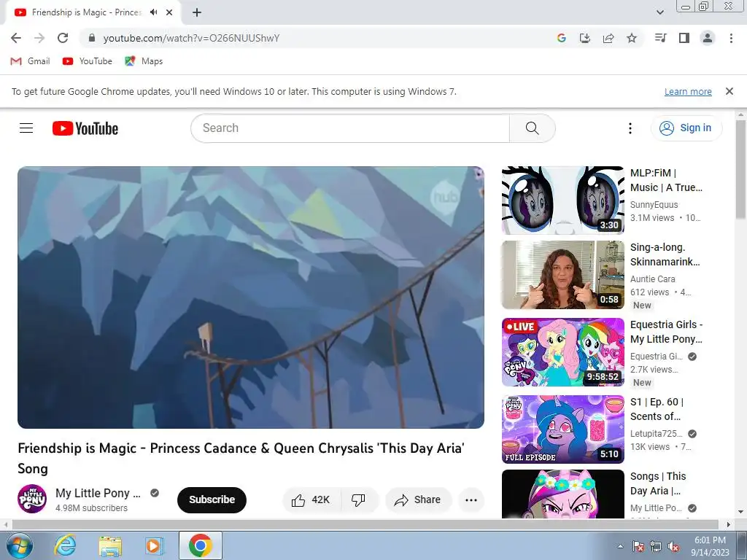This screenshot has width=747, height=560.
Task: Click the URL in the address bar
Action: 192,38
